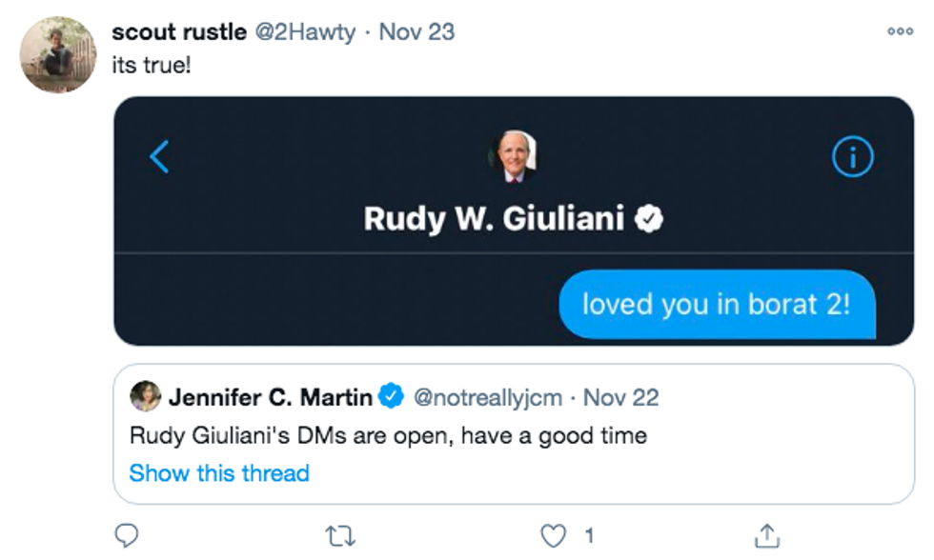Click the Nov 23 timestamp

(416, 31)
